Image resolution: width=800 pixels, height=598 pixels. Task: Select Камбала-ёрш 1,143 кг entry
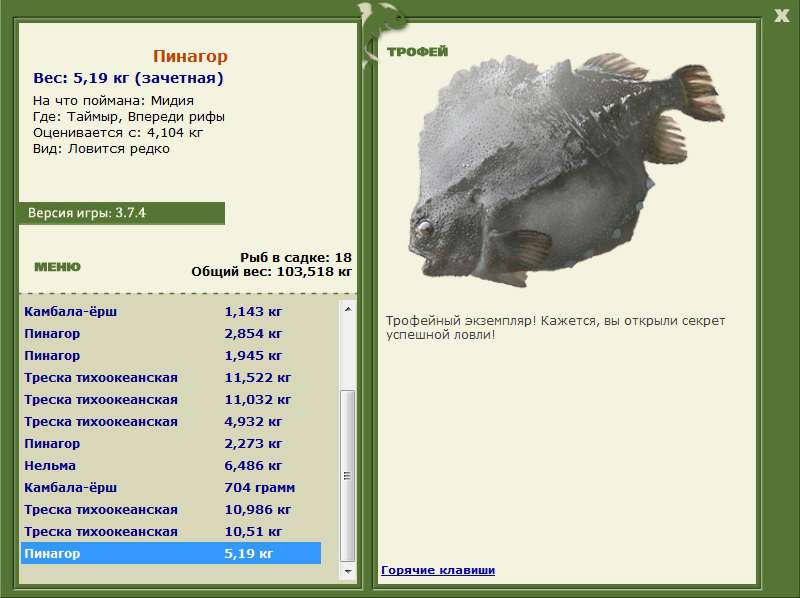(x=170, y=312)
